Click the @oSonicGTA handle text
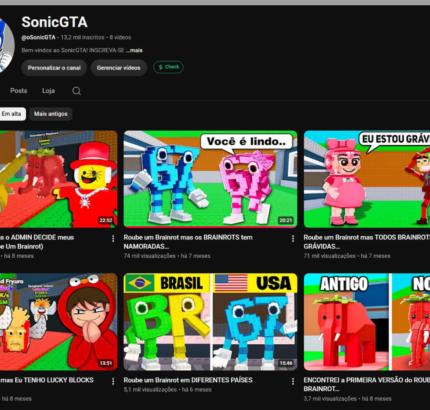 38,37
